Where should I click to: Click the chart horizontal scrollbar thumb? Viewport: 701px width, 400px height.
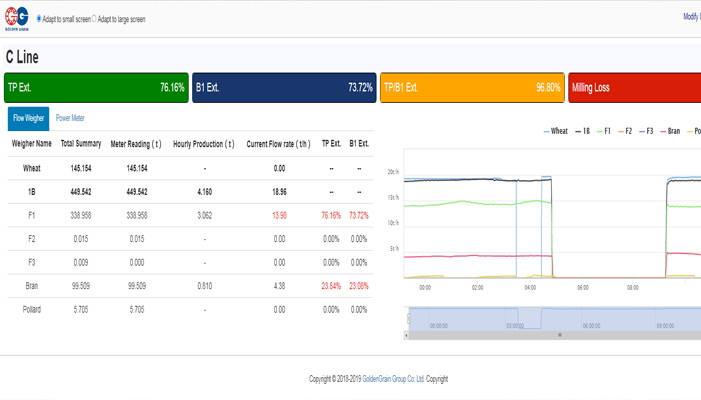559,335
